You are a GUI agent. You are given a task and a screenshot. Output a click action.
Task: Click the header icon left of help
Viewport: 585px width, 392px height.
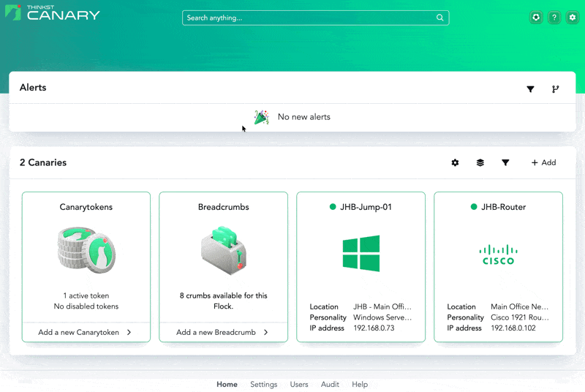click(536, 17)
